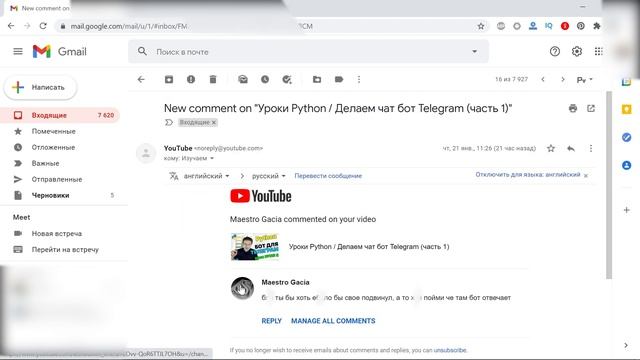
Task: Expand recipient details next to Изучаем
Action: coord(212,158)
